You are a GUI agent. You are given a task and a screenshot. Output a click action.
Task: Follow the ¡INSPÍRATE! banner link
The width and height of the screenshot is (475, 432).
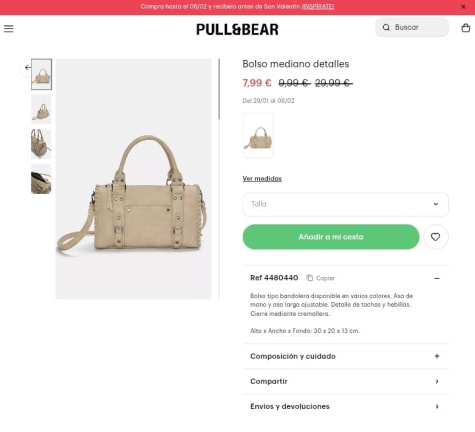[318, 7]
